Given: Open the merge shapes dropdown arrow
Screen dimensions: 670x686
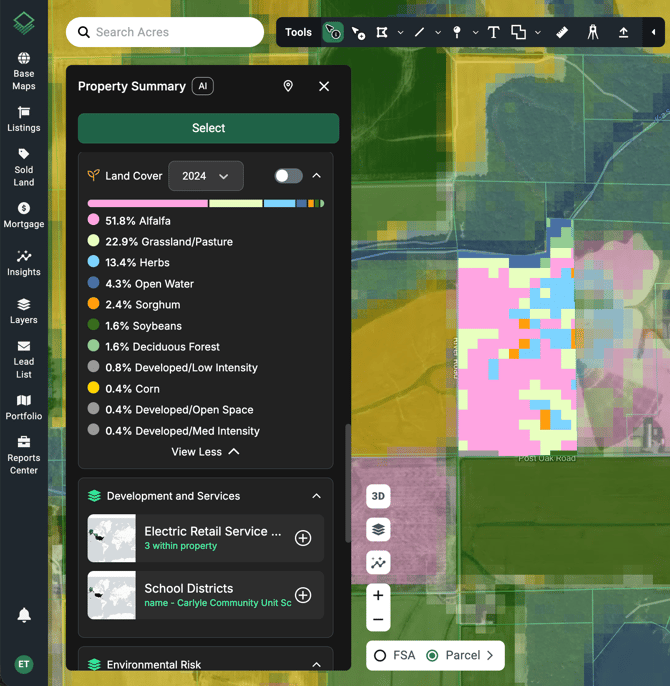Looking at the screenshot, I should click(x=538, y=32).
